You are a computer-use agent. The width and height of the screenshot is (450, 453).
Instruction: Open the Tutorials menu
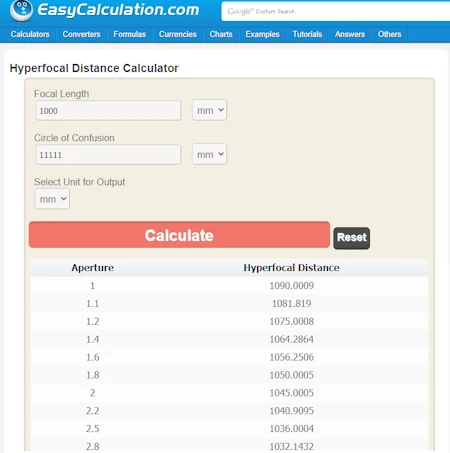307,34
